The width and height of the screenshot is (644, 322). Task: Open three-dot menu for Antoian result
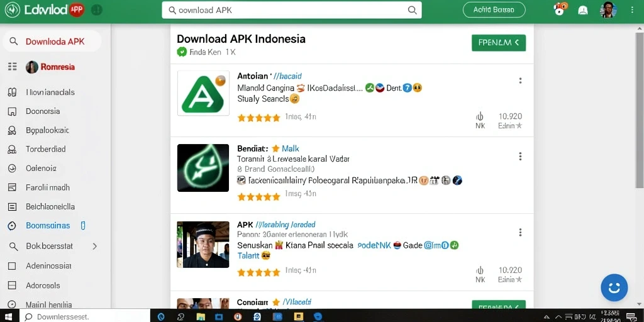pos(520,80)
